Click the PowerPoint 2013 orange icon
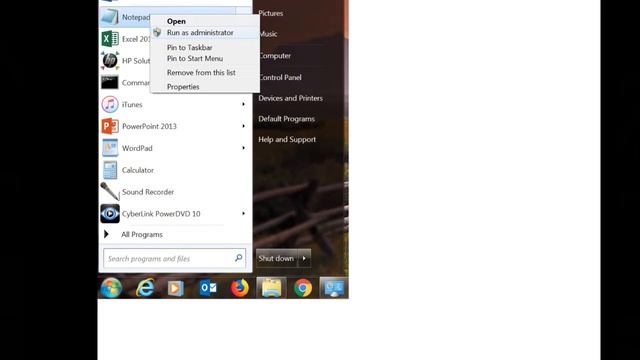Viewport: 640px width, 360px height. tap(109, 126)
